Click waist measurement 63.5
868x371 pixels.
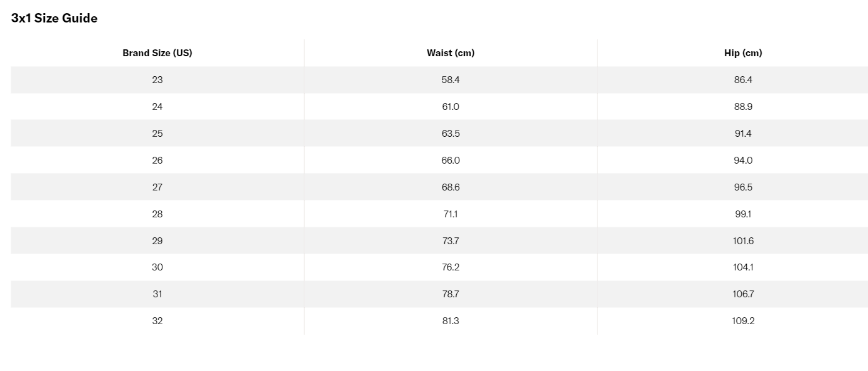[451, 134]
